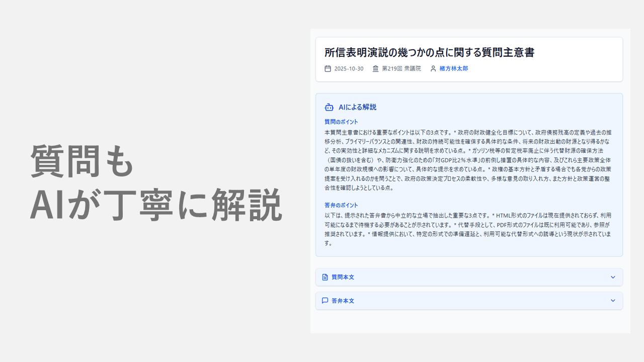This screenshot has height=362, width=644.
Task: Click the title 所信表明演説の幾つかの点に関する質問主意書
Action: (429, 52)
